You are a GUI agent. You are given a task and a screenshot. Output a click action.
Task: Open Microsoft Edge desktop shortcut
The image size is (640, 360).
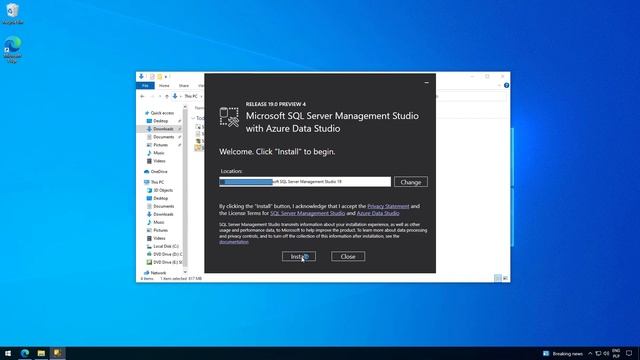click(13, 49)
